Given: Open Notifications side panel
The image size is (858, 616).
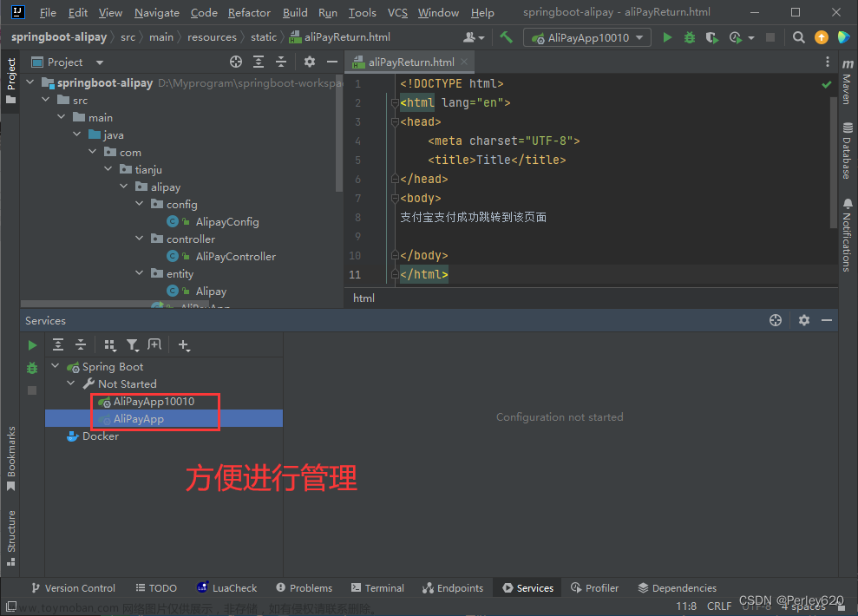Looking at the screenshot, I should (847, 235).
